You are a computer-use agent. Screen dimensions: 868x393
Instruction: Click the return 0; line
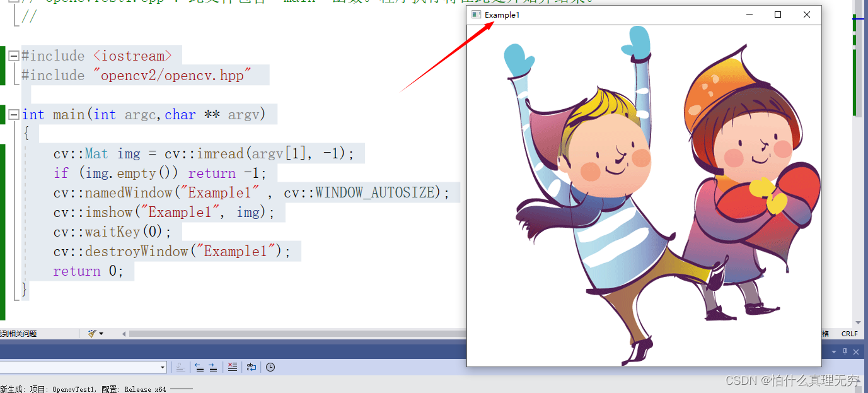(89, 271)
